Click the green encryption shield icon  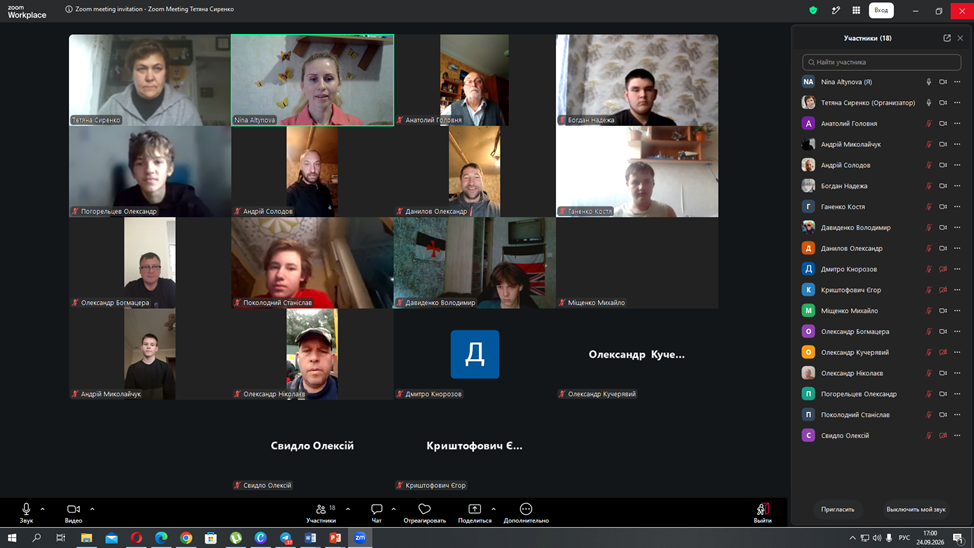[812, 10]
